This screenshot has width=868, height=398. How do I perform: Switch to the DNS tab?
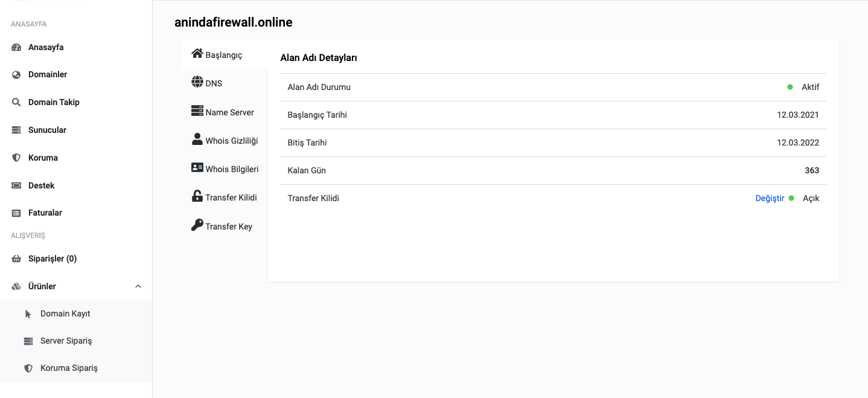[224, 83]
